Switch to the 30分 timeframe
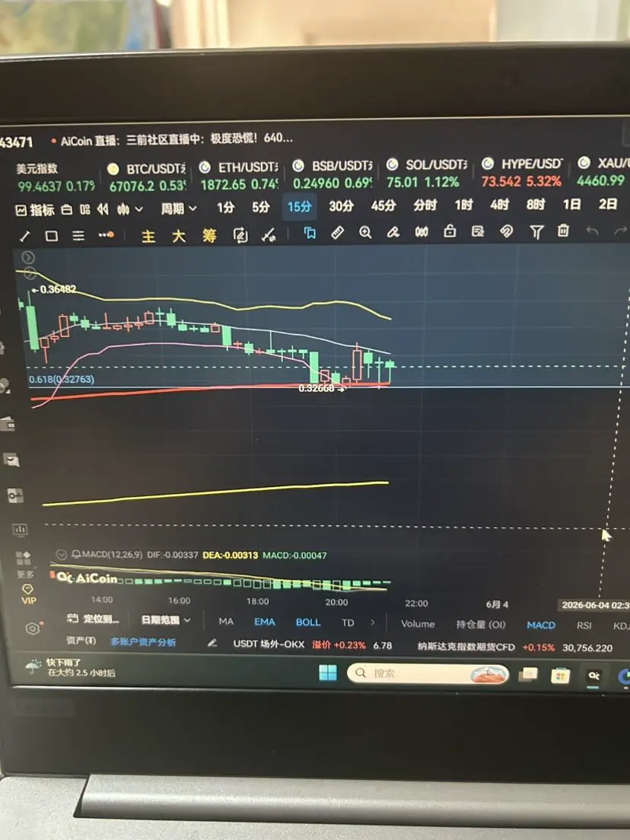Screen dimensions: 630x840 point(341,205)
